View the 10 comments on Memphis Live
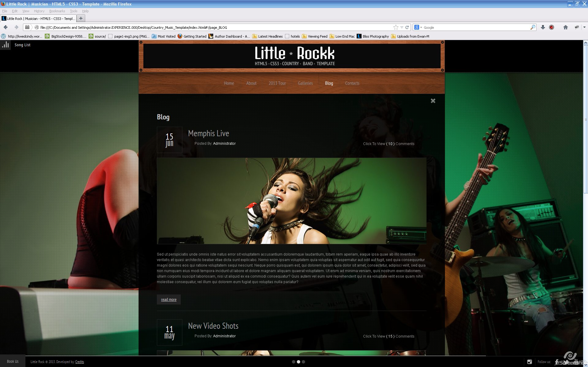Image resolution: width=588 pixels, height=367 pixels. (389, 144)
